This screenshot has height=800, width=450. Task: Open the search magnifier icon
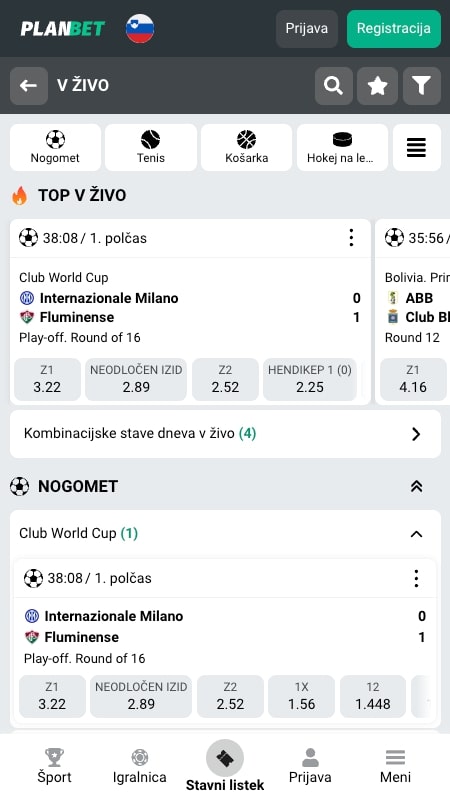[x=334, y=86]
